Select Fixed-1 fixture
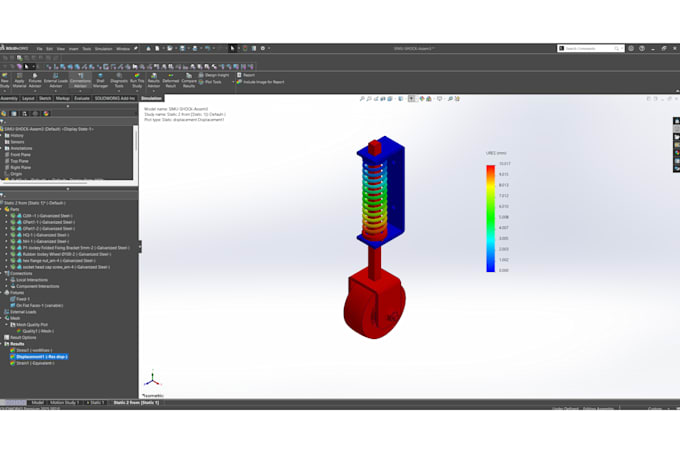 pyautogui.click(x=20, y=299)
